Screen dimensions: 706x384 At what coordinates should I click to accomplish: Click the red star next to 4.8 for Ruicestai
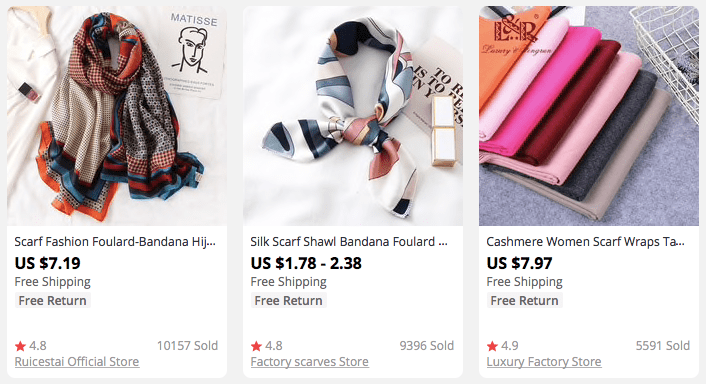pos(20,346)
